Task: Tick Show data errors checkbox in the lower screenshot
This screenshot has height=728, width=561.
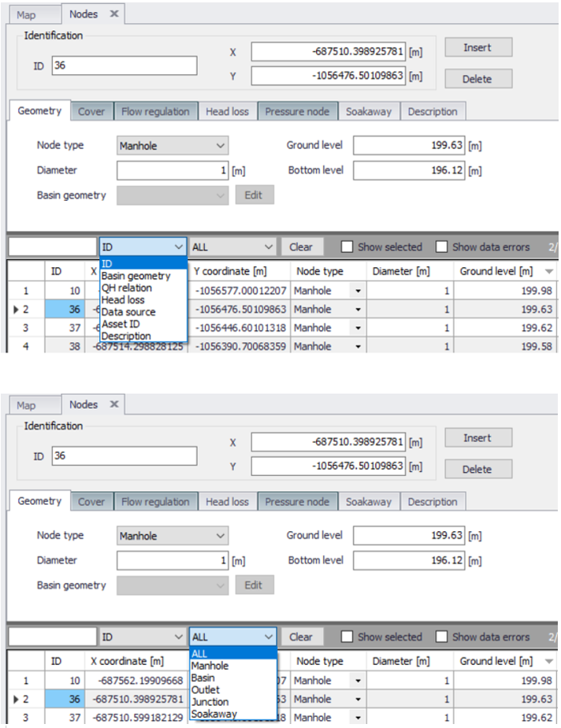Action: pos(441,636)
